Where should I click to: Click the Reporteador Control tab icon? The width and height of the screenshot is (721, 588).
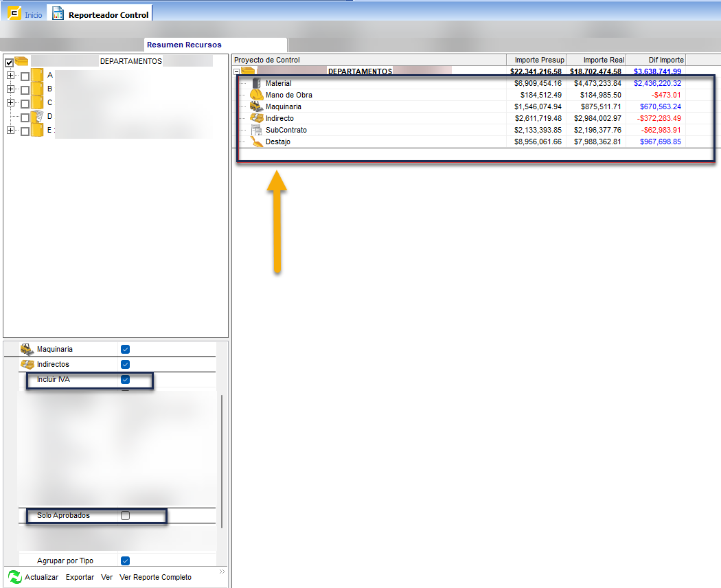click(x=58, y=14)
